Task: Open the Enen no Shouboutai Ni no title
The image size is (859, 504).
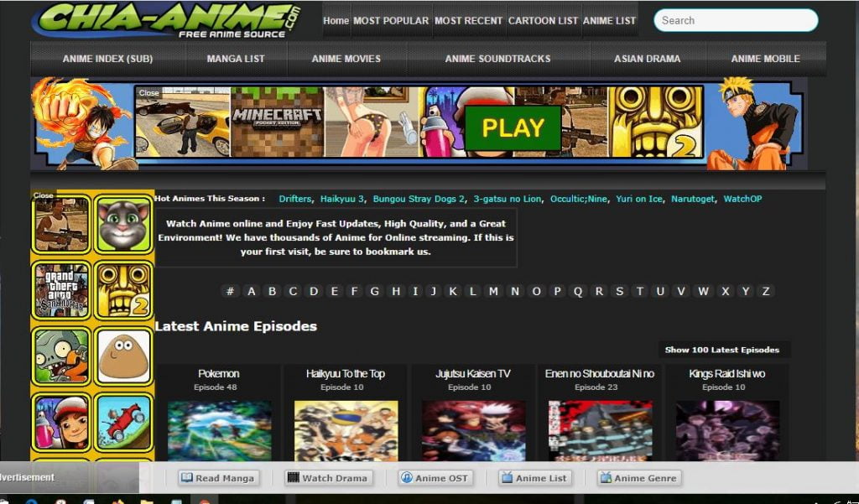Action: 599,374
